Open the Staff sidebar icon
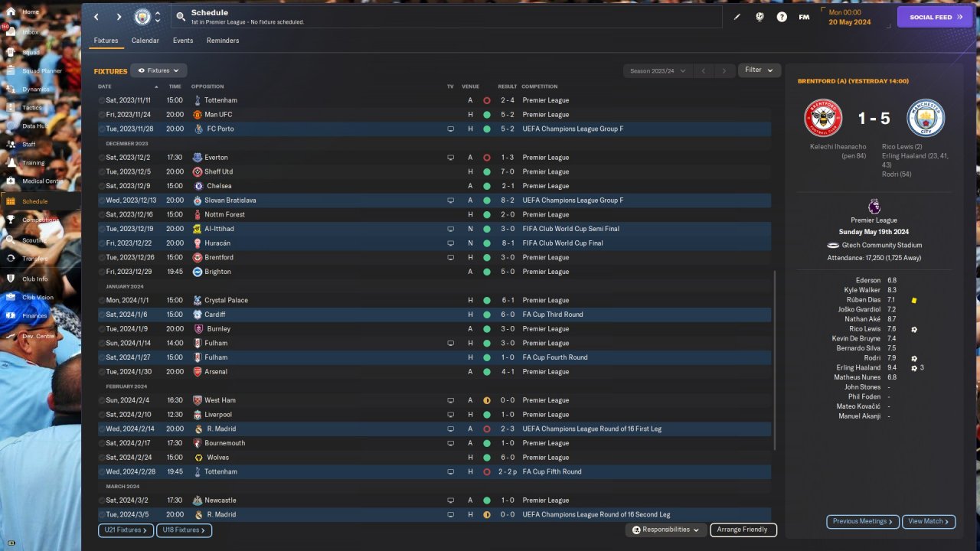 (x=11, y=144)
